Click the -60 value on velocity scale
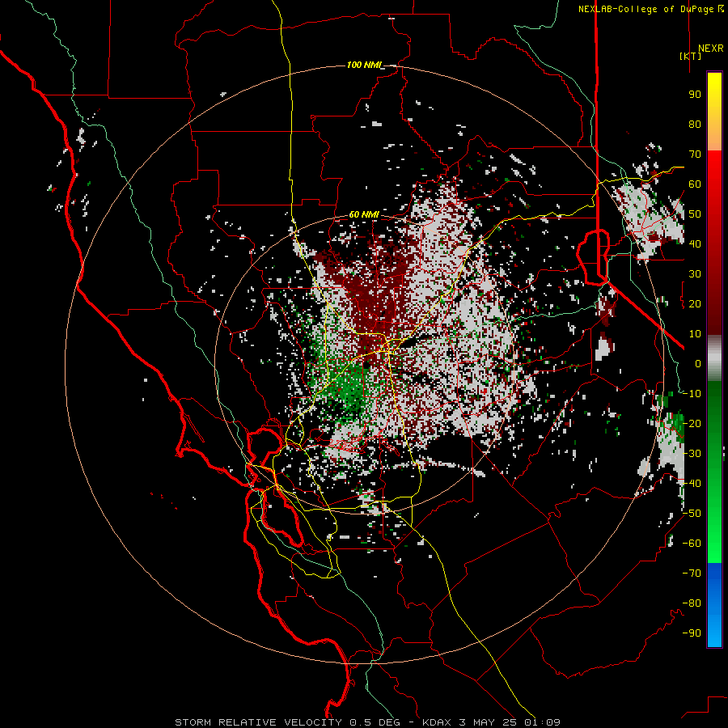The height and width of the screenshot is (728, 728). point(692,544)
